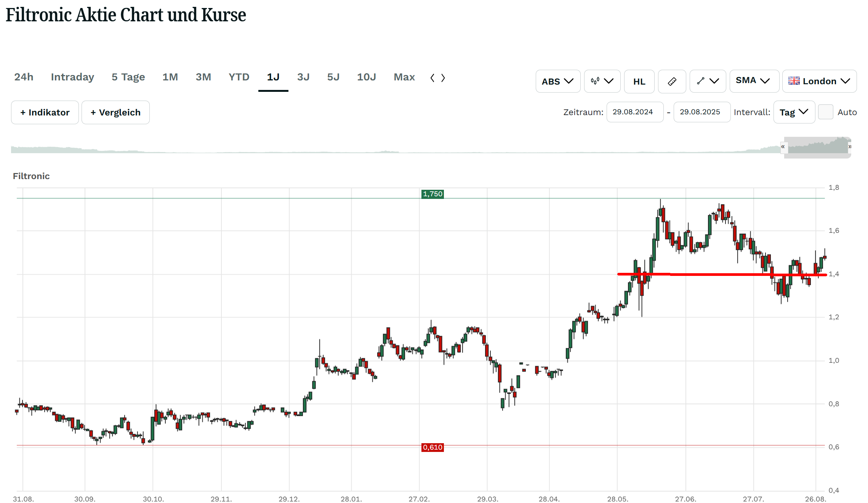868x503 pixels.
Task: Click the 0,610 low price label
Action: click(x=432, y=447)
